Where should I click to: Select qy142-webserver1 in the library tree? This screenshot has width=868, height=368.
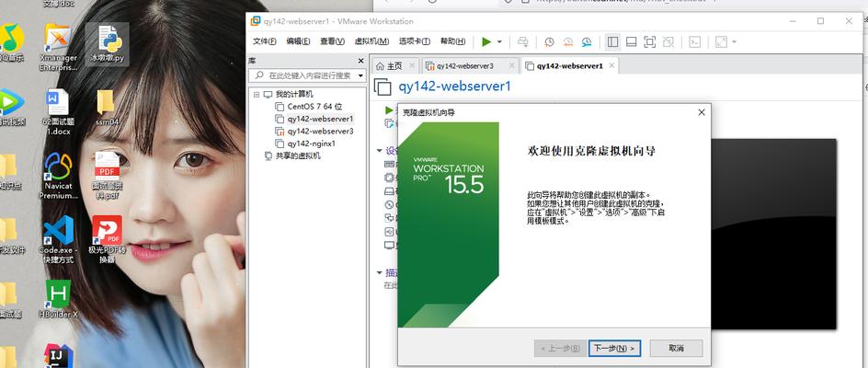click(x=320, y=119)
